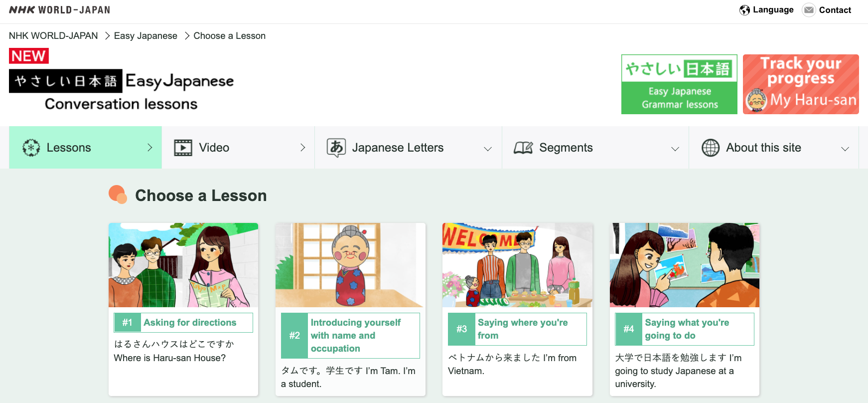Open Easy Japanese Grammar lessons banner
This screenshot has height=403, width=868.
679,84
